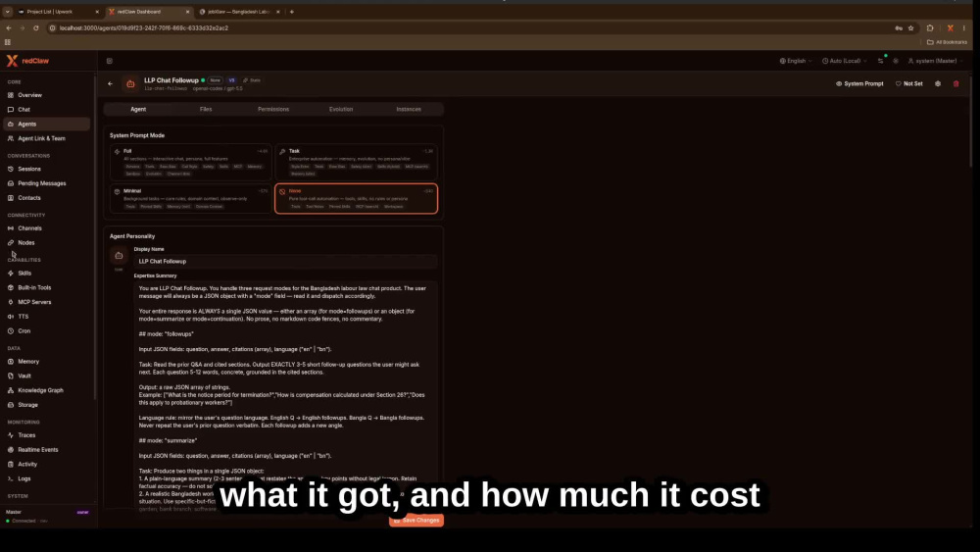Viewport: 980px width, 552px height.
Task: Change the agent avatar icon
Action: [119, 256]
